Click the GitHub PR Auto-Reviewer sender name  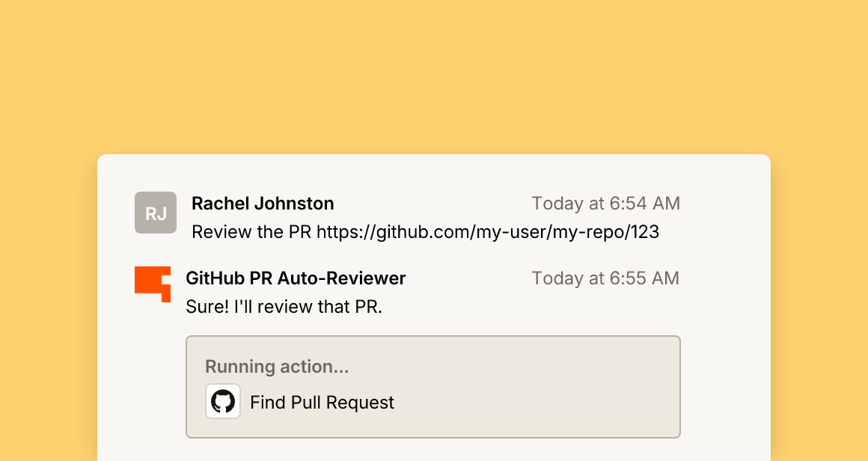pos(296,278)
